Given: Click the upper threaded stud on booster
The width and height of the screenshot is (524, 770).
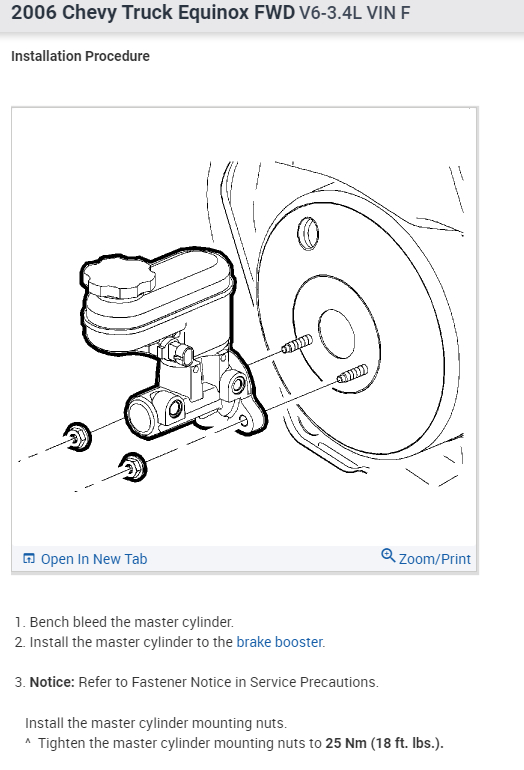Looking at the screenshot, I should pyautogui.click(x=297, y=344).
